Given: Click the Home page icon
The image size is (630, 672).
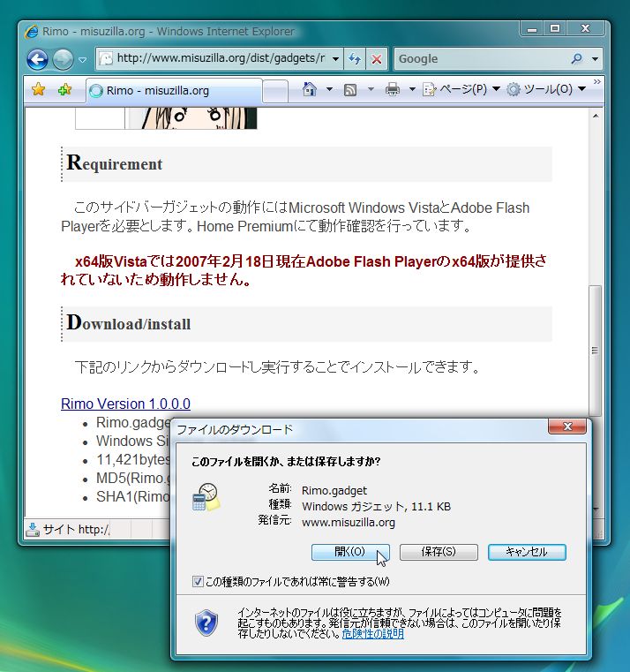Looking at the screenshot, I should click(309, 89).
